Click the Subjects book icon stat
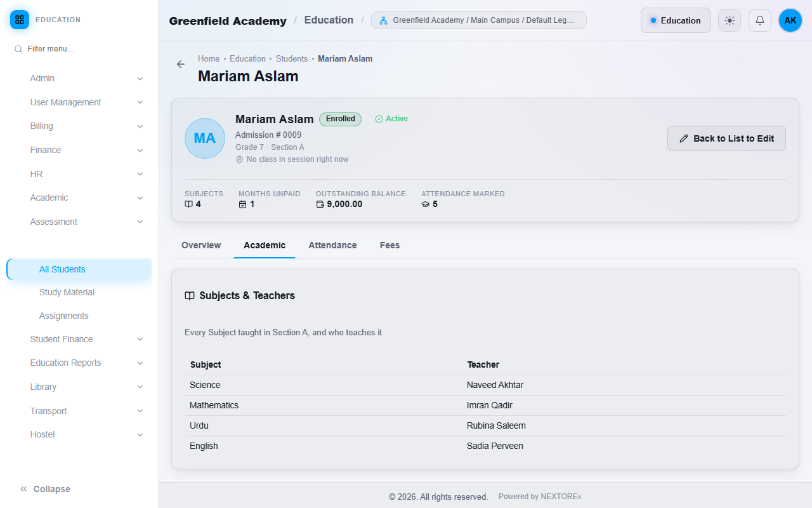 188,204
